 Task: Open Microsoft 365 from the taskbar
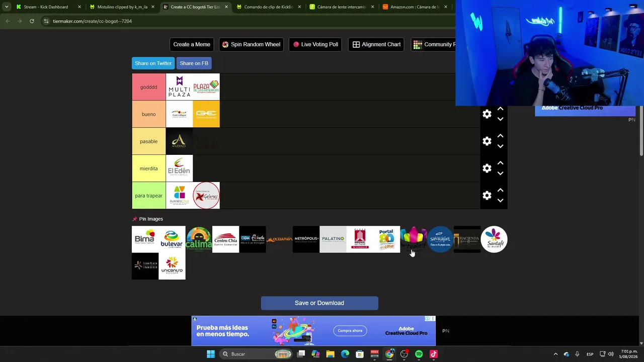[x=315, y=354]
